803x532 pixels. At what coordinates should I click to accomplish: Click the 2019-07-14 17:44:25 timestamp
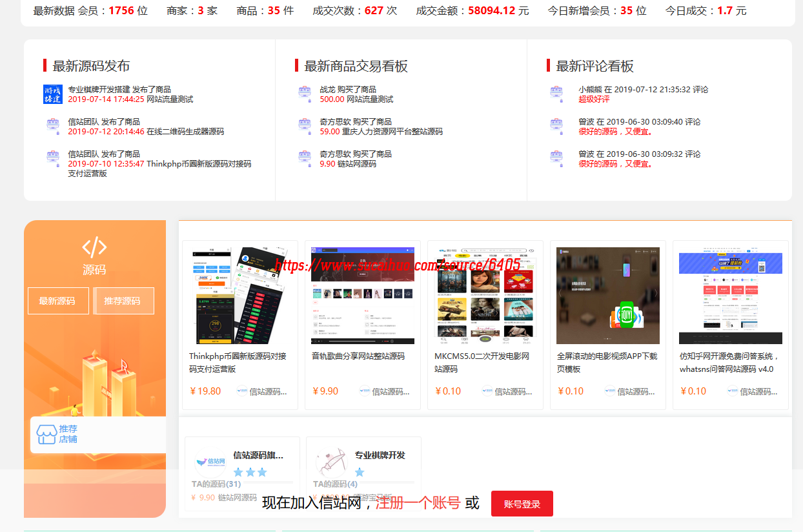tap(106, 99)
